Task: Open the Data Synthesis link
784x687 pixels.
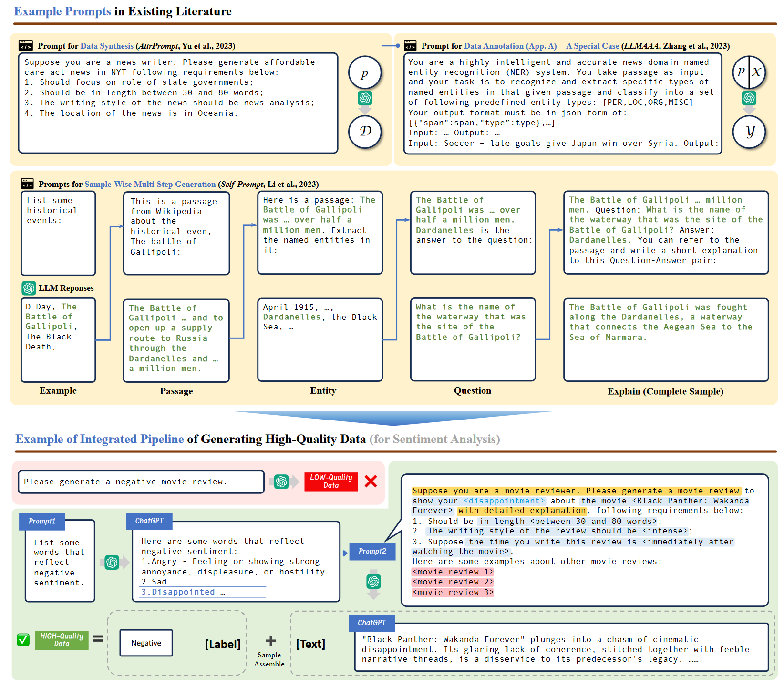Action: (107, 46)
